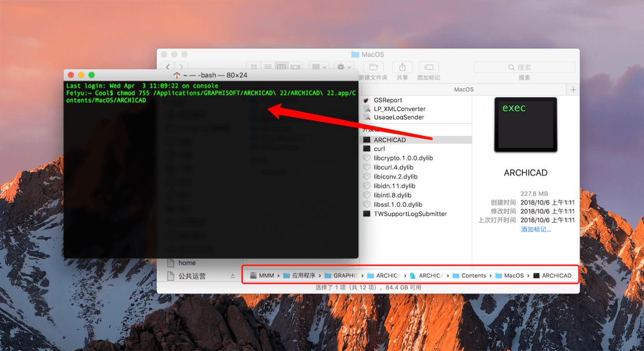Screen dimensions: 644x351
Task: Click the ARCHICAD app bundle in path bar
Action: pos(426,276)
